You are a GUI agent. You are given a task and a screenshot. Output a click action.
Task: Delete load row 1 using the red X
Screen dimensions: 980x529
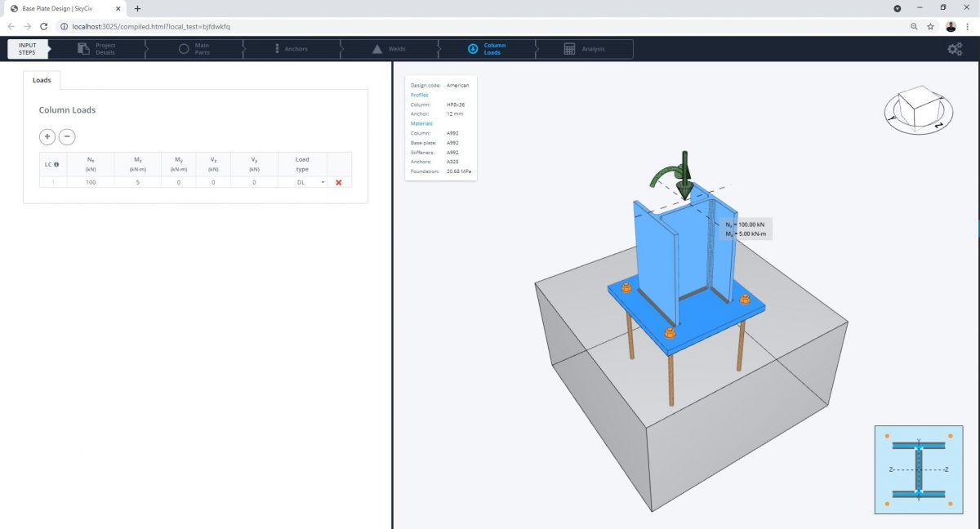coord(339,182)
